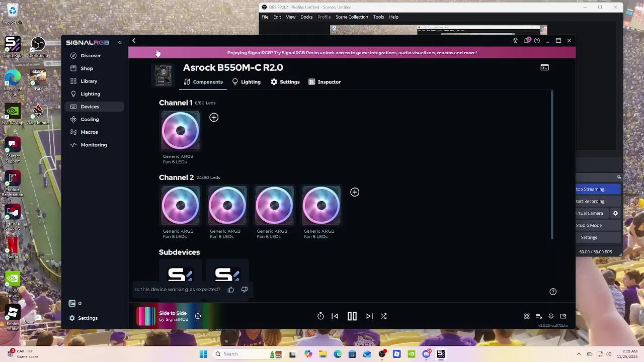644x362 pixels.
Task: Collapse the SignalRGB sidebar with double chevron
Action: click(120, 43)
